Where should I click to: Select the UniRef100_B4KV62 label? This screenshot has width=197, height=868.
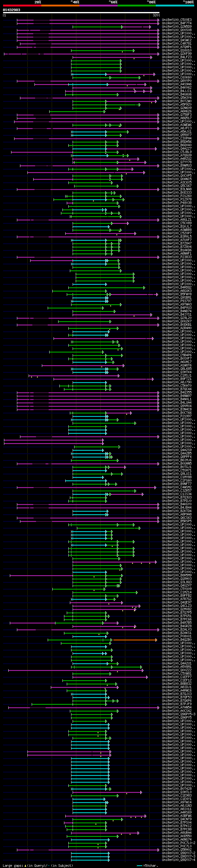(x=177, y=88)
